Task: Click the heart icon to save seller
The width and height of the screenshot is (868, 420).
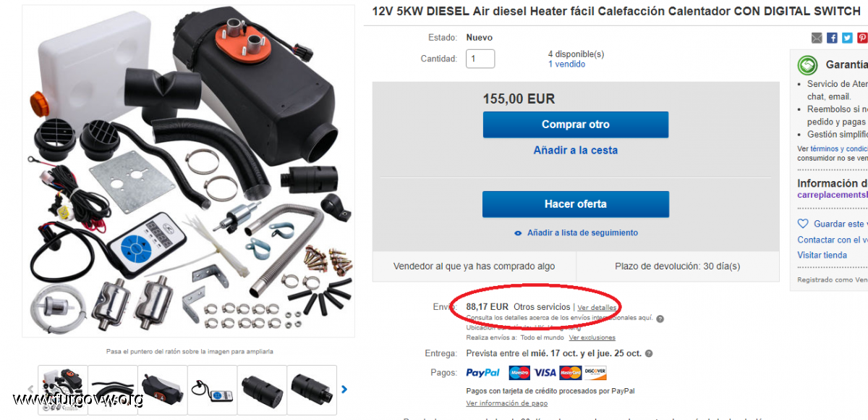Action: (x=803, y=224)
